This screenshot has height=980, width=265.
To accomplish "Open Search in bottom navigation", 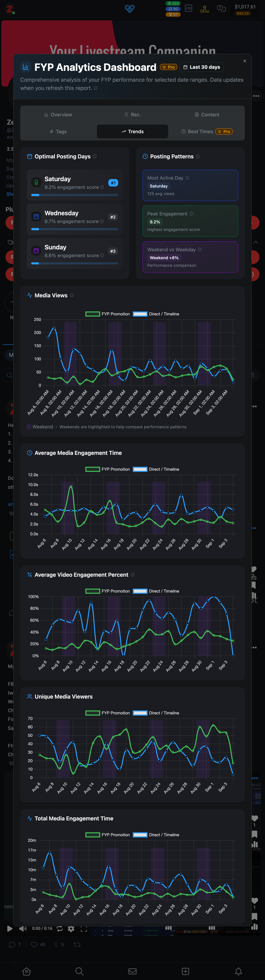I will click(x=79, y=971).
